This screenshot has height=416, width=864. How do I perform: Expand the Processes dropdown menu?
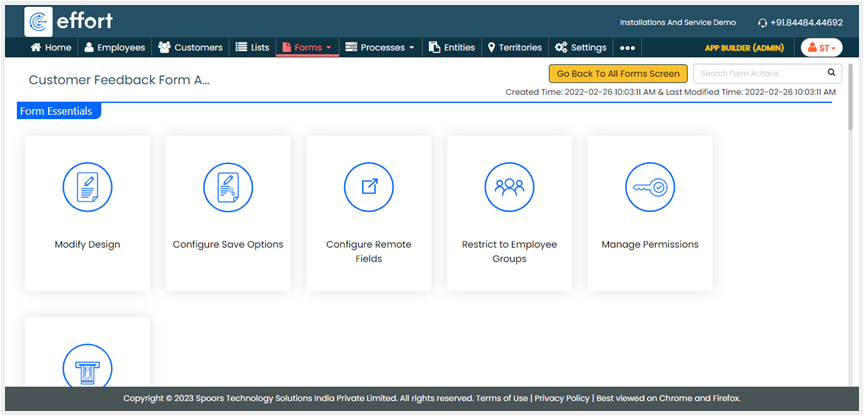pyautogui.click(x=380, y=47)
